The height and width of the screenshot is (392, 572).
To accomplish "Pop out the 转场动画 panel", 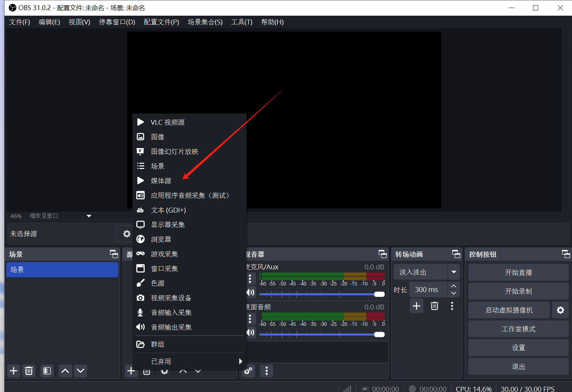I will click(456, 254).
